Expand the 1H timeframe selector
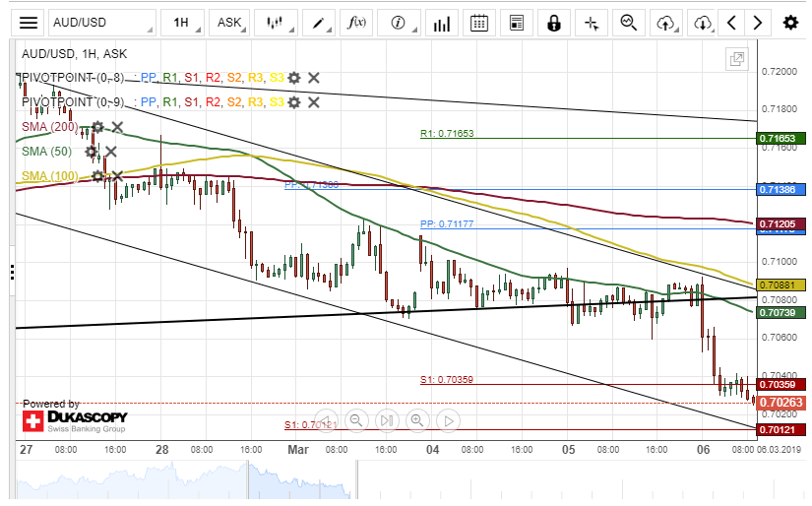Viewport: 812px width, 506px height. (180, 22)
